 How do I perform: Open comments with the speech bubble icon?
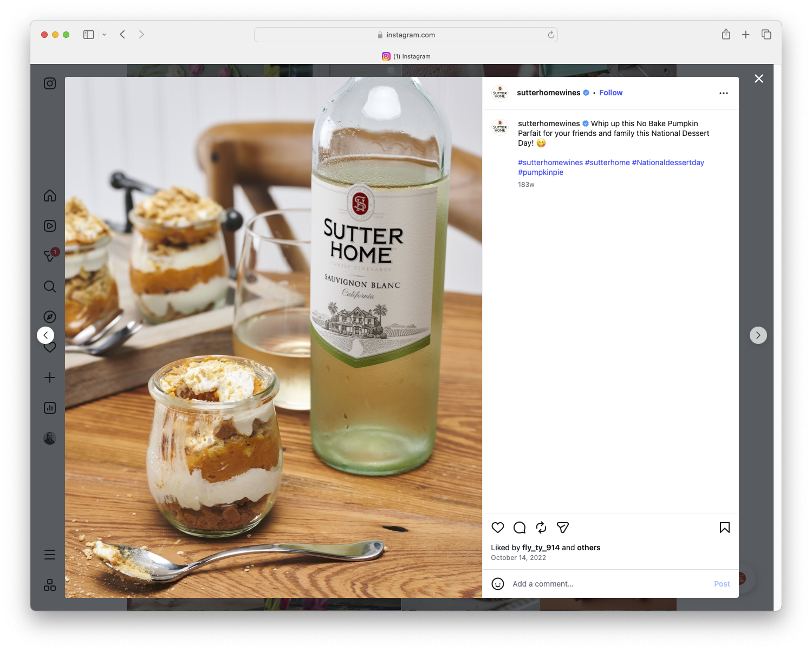(519, 528)
